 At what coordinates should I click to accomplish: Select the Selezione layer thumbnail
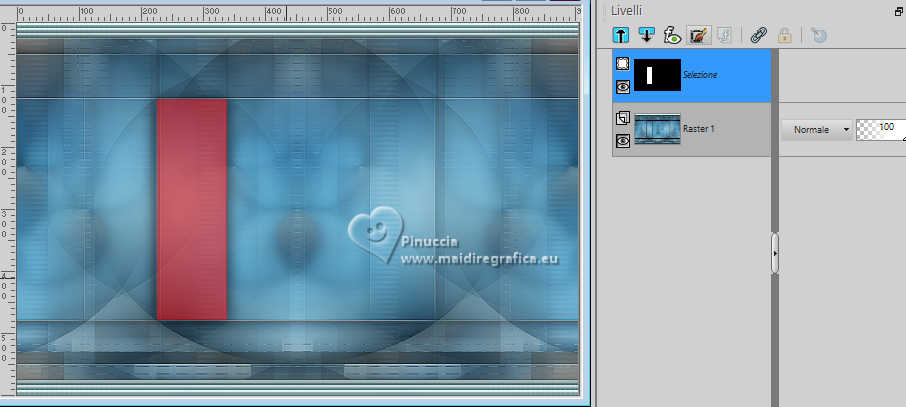pos(658,75)
